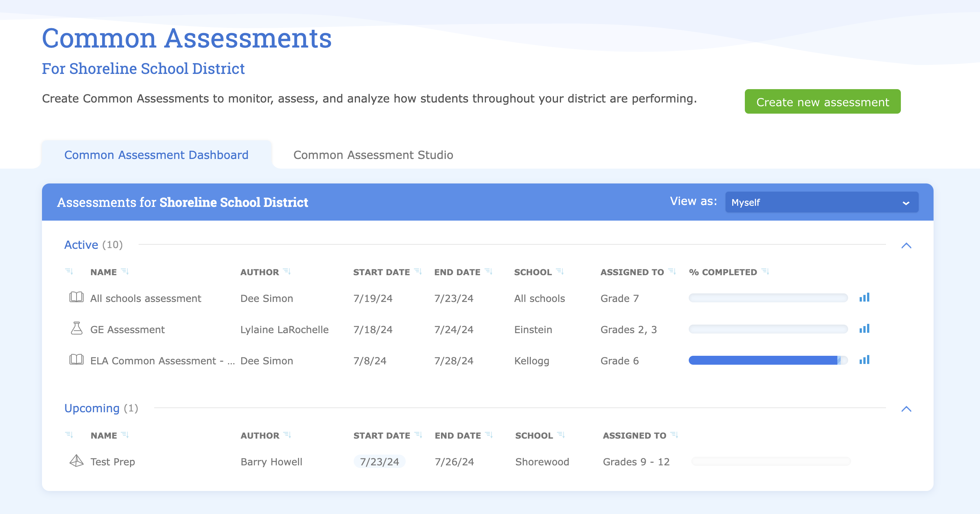Click the Create new assessment button
This screenshot has width=980, height=514.
822,102
